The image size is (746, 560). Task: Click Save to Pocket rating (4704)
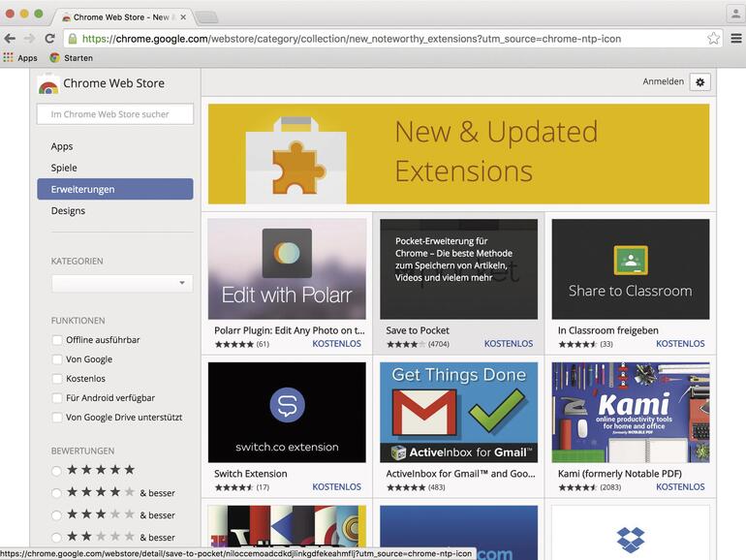tap(418, 344)
